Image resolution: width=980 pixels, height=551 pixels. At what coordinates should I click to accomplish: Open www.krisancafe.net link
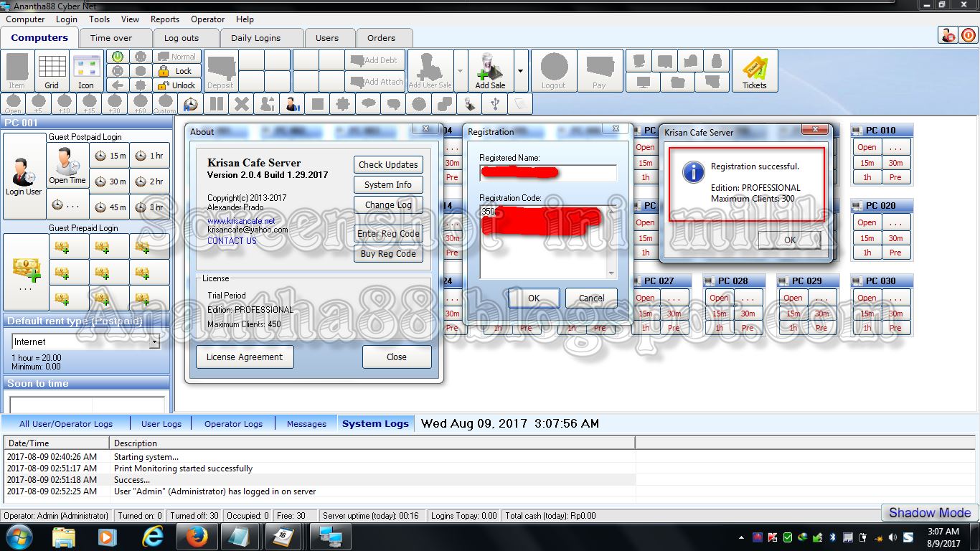(241, 221)
